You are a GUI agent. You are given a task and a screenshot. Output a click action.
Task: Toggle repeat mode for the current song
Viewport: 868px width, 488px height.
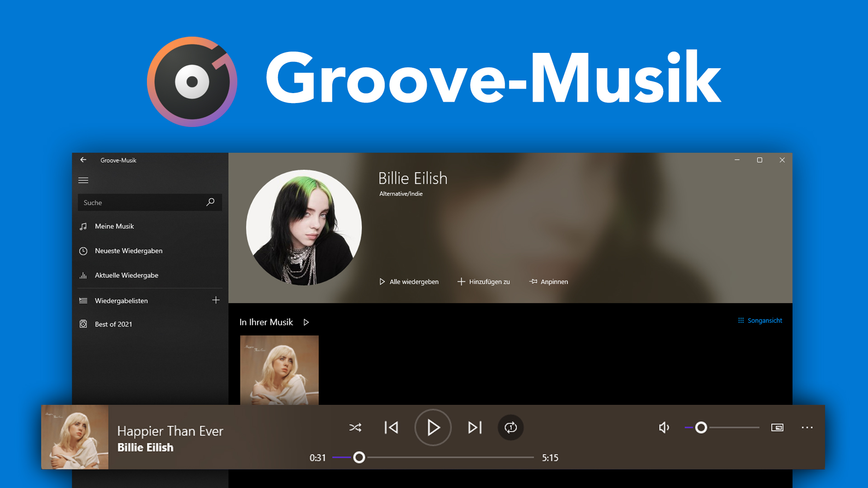point(510,427)
